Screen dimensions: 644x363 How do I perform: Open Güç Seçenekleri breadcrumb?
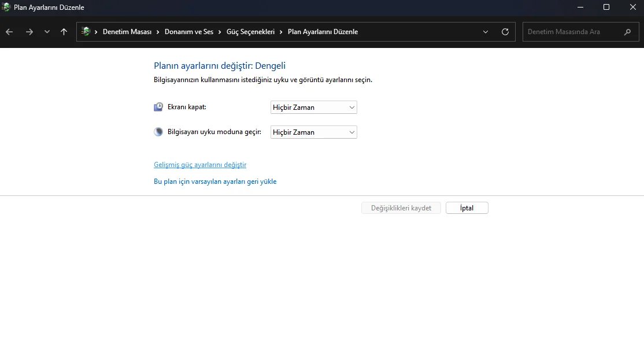(x=250, y=32)
